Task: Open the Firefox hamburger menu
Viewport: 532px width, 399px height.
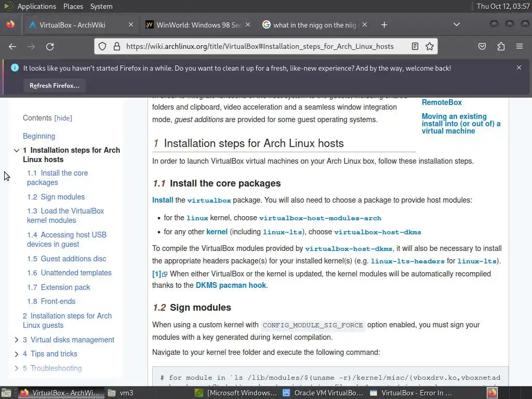Action: (x=520, y=46)
